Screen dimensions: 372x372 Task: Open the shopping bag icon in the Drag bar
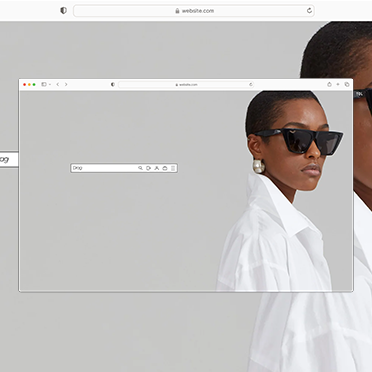click(165, 168)
